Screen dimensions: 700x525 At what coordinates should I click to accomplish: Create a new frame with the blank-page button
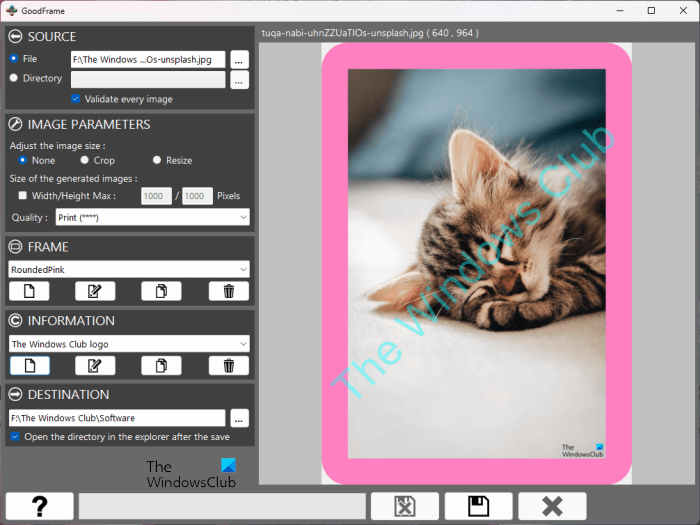(x=29, y=291)
